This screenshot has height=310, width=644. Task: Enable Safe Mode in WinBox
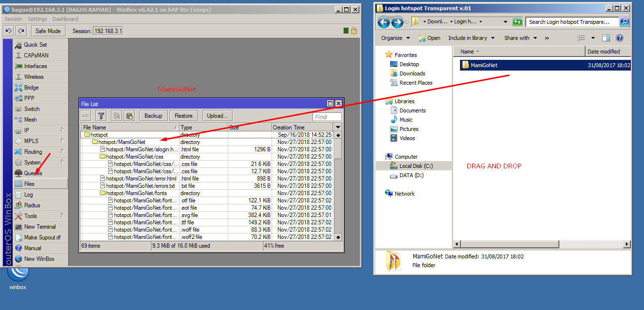(48, 31)
